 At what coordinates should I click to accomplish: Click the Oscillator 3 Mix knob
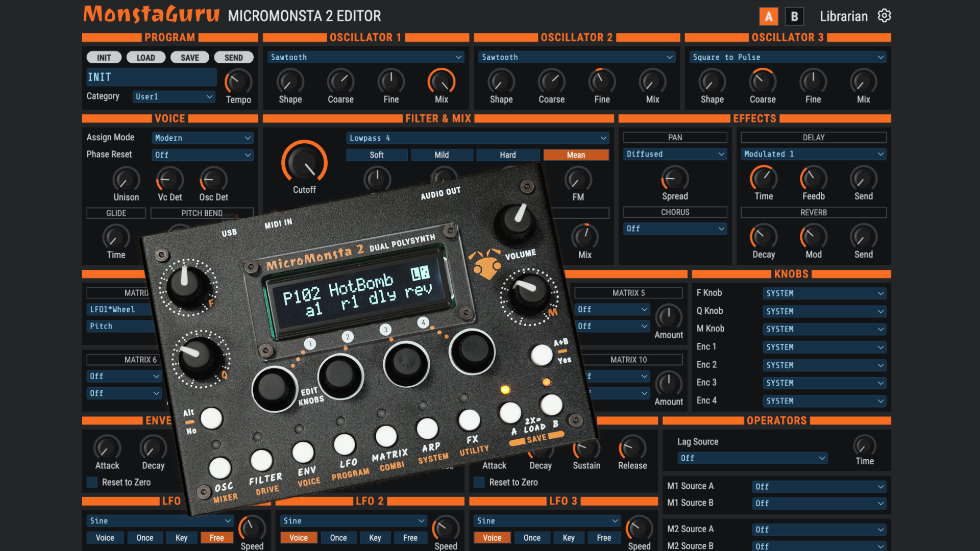tap(864, 82)
